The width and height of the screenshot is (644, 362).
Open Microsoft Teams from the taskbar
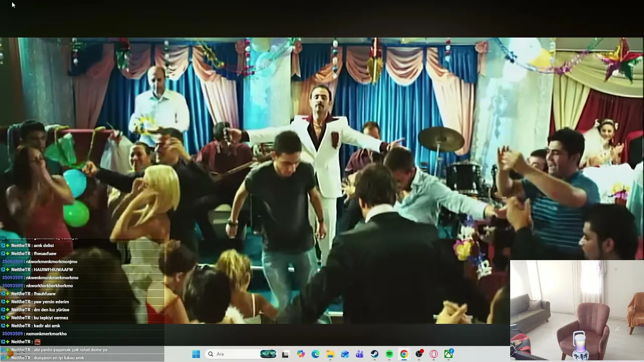coord(360,354)
